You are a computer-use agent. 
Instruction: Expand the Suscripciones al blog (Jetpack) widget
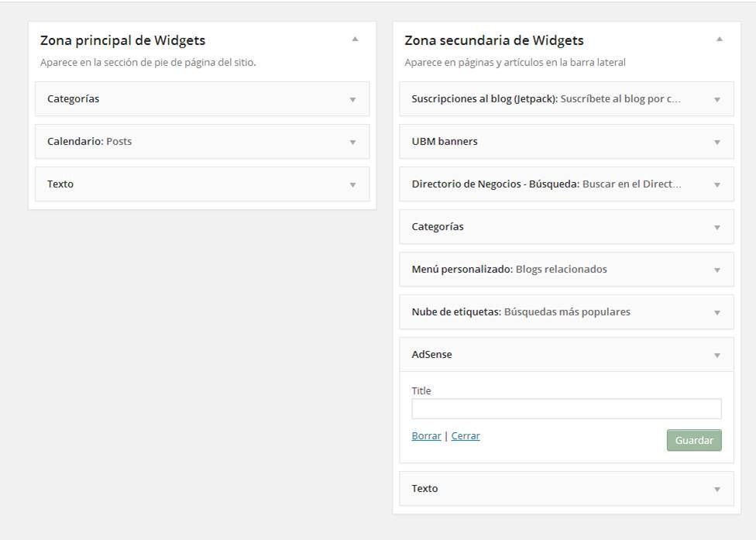[717, 100]
